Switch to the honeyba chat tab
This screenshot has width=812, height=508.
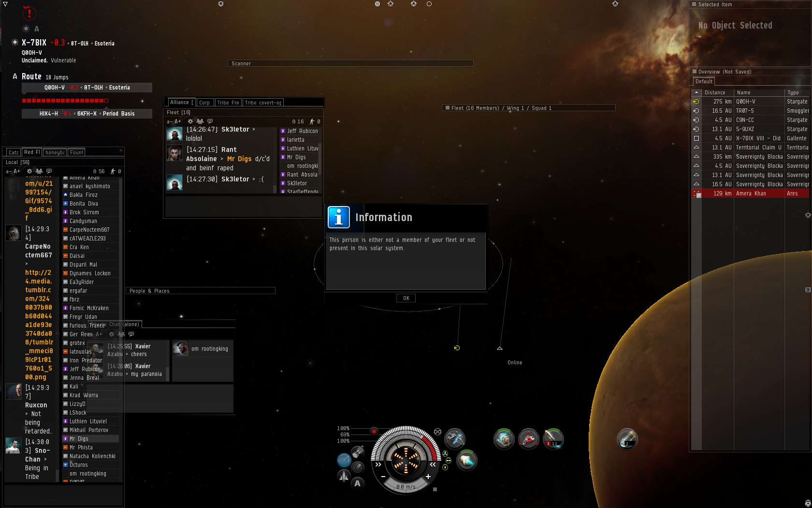pyautogui.click(x=55, y=152)
